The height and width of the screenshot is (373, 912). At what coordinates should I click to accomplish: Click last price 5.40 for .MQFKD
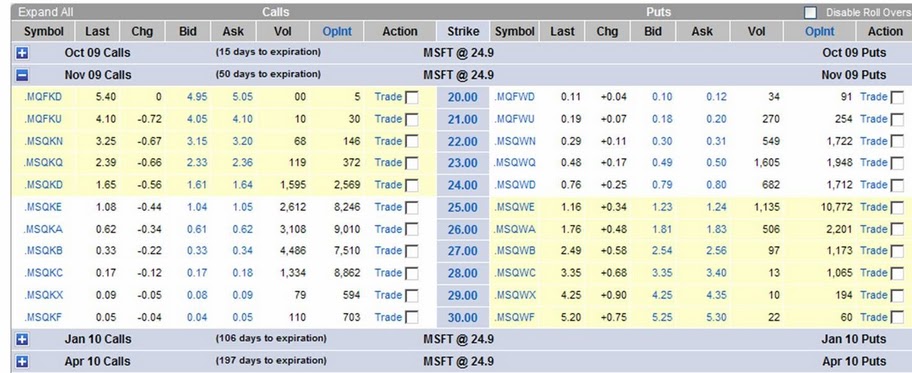pyautogui.click(x=106, y=97)
